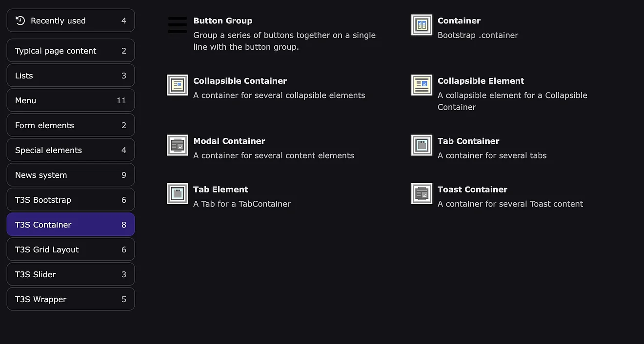The image size is (644, 344).
Task: Choose the Modal Container icon
Action: pyautogui.click(x=178, y=145)
